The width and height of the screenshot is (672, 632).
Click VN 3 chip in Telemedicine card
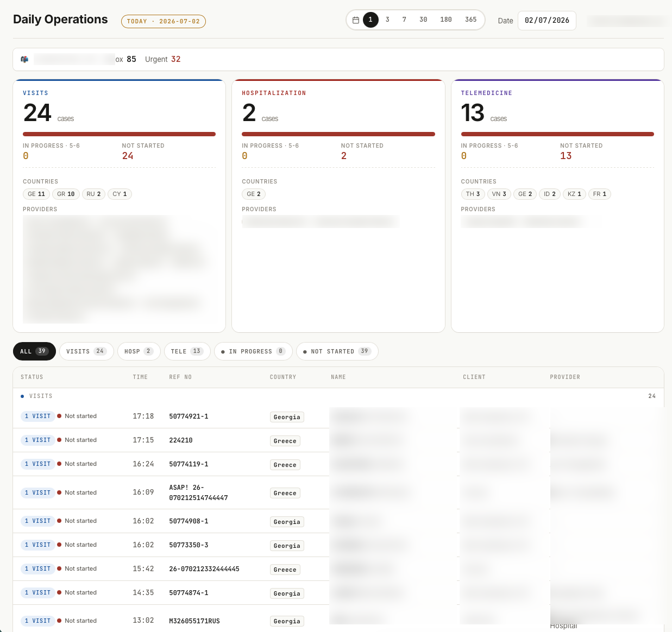pyautogui.click(x=499, y=194)
